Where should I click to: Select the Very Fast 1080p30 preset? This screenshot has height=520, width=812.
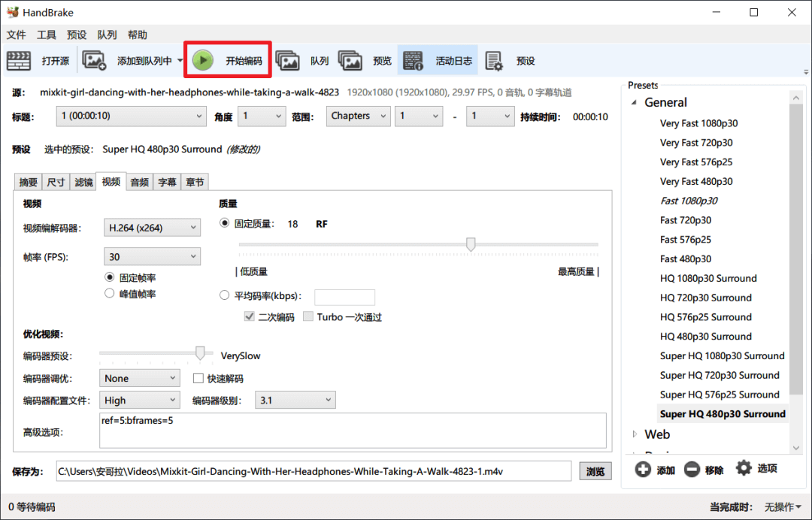(698, 123)
